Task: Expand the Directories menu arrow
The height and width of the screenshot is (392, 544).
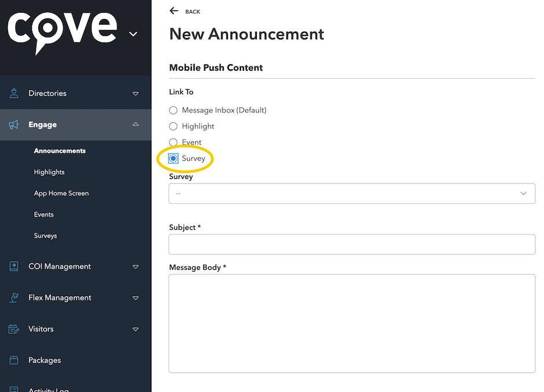Action: (136, 94)
